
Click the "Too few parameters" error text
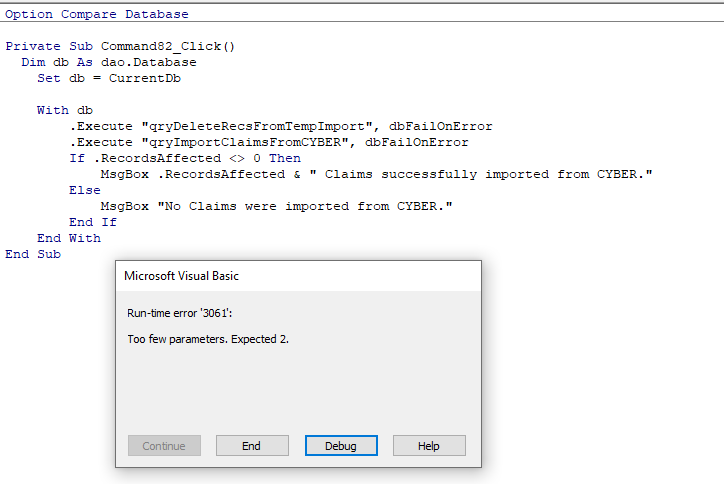[208, 339]
